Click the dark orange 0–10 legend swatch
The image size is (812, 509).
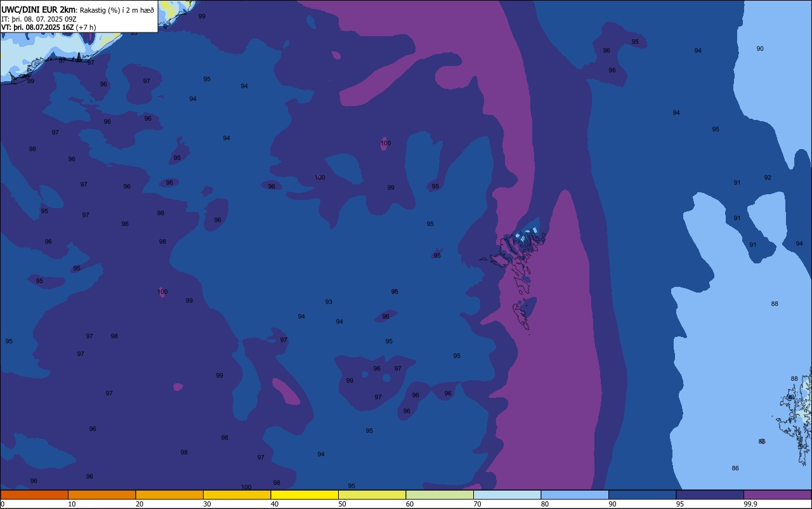(34, 494)
